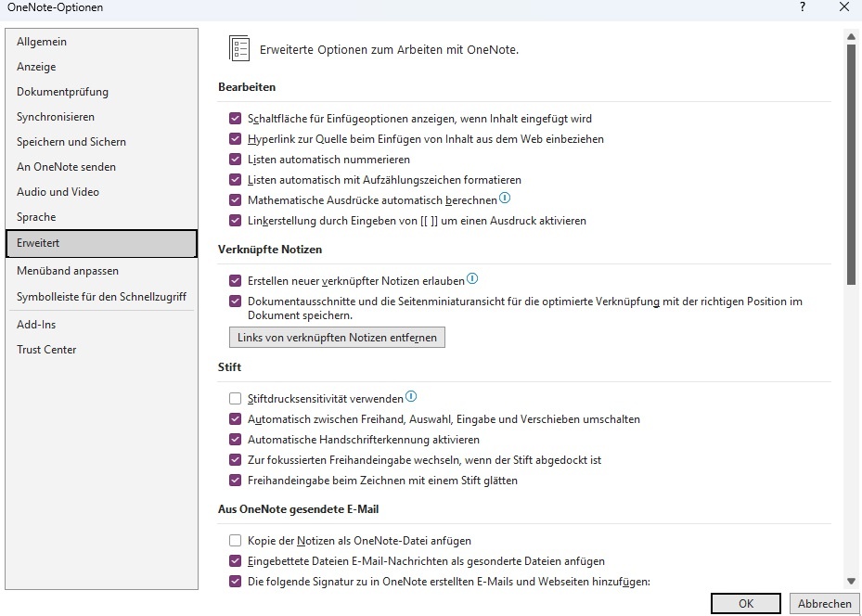The width and height of the screenshot is (862, 616).
Task: Uncheck Schaltfläche für Einfügeoptionen anzeigen
Action: click(236, 118)
